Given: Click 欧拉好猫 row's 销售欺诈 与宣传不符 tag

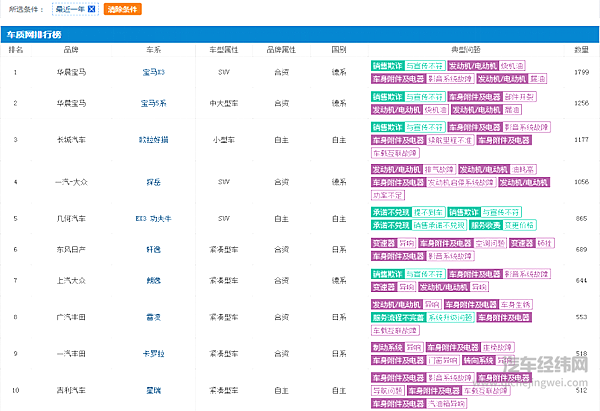Looking at the screenshot, I should [x=408, y=127].
